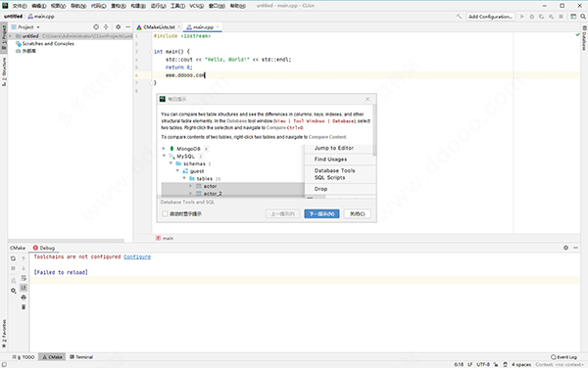588x368 pixels.
Task: Collapse guest node in tip image
Action: 177,170
